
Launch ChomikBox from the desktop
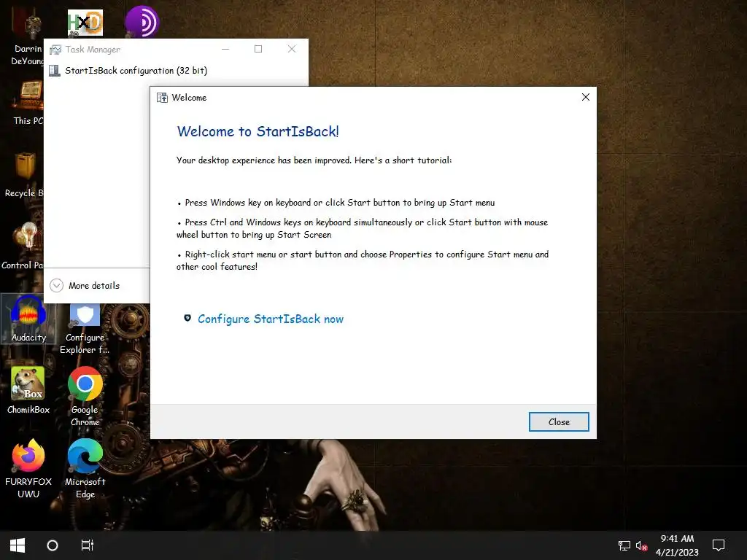pos(28,391)
